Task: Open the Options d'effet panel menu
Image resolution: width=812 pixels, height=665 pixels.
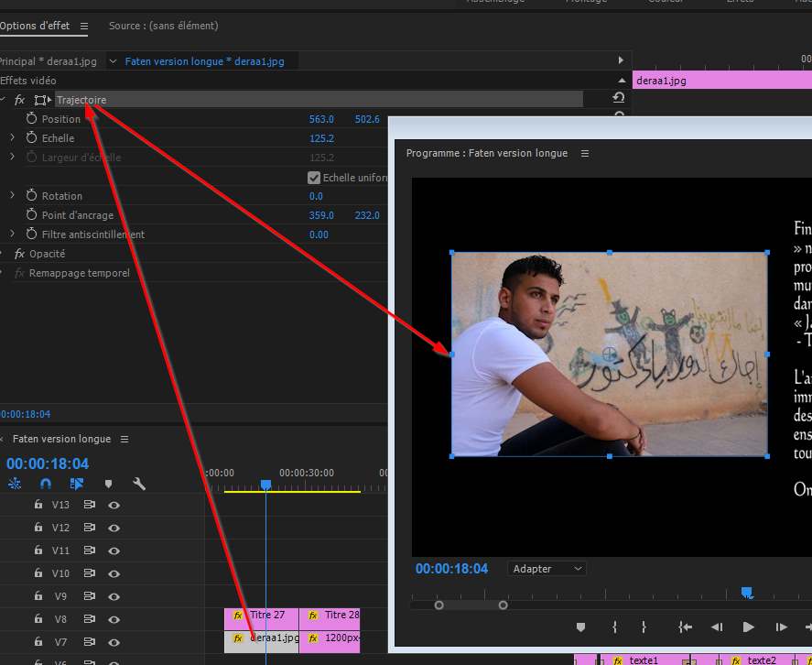Action: (x=84, y=27)
